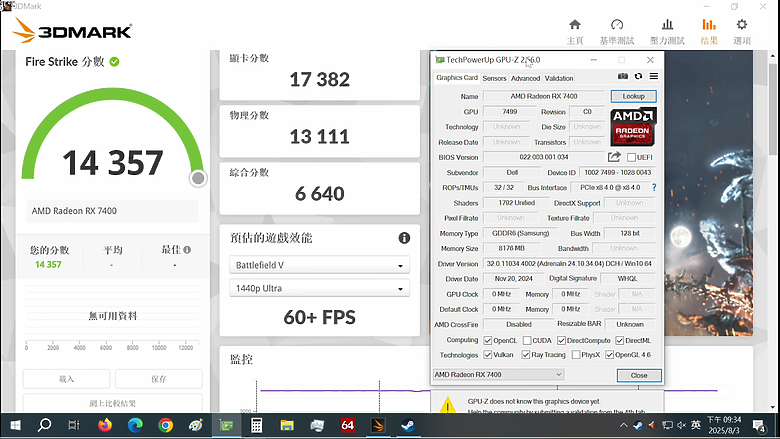Click the compare results online button
780x439 pixels.
pos(112,403)
